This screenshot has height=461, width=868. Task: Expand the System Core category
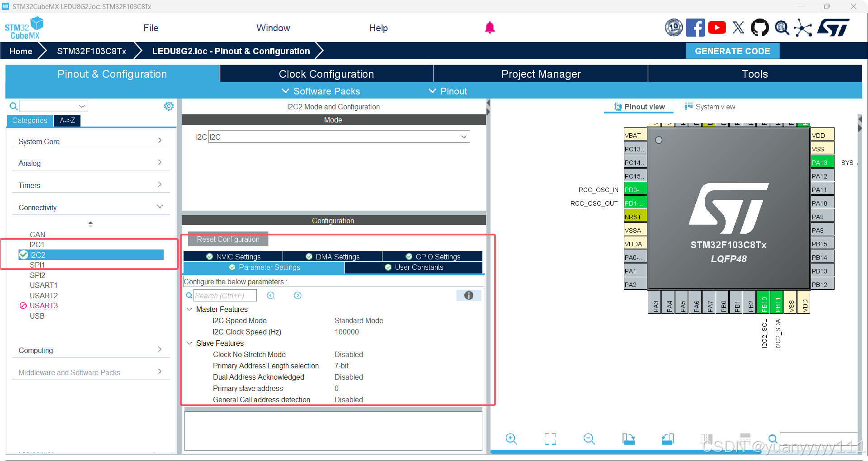(90, 141)
